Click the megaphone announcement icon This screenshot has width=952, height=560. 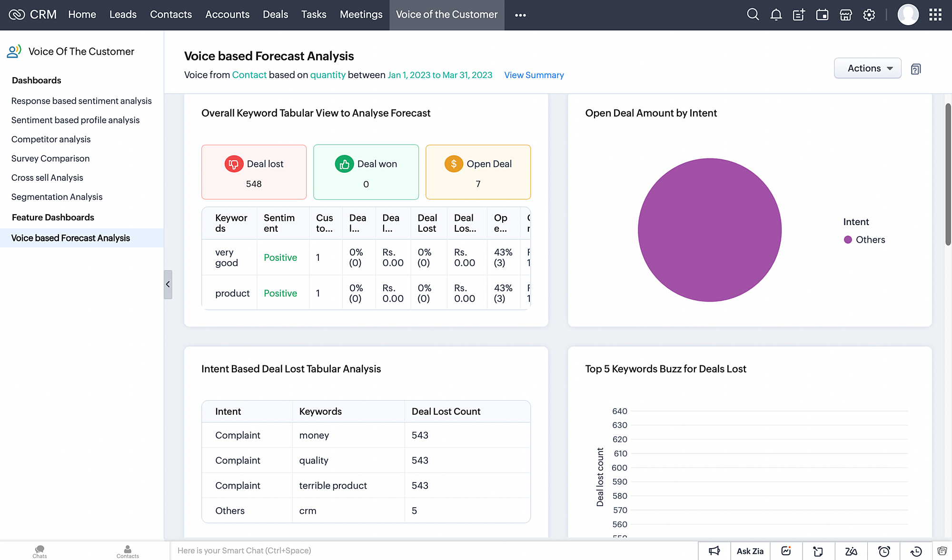(714, 551)
